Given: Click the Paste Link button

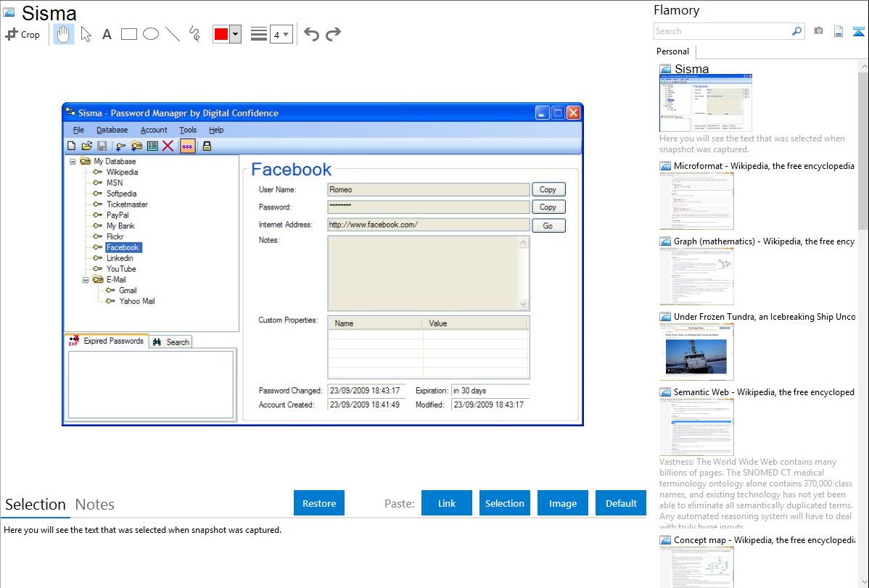Looking at the screenshot, I should 447,503.
